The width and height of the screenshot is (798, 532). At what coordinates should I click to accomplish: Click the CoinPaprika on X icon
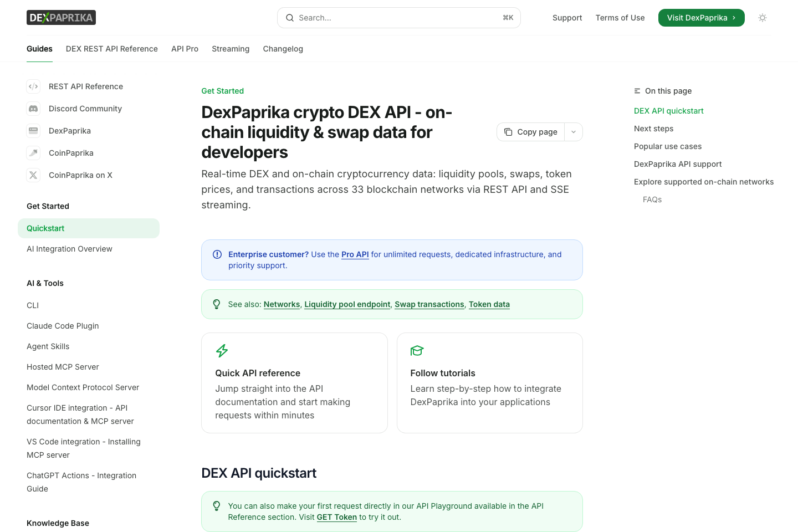(x=33, y=175)
